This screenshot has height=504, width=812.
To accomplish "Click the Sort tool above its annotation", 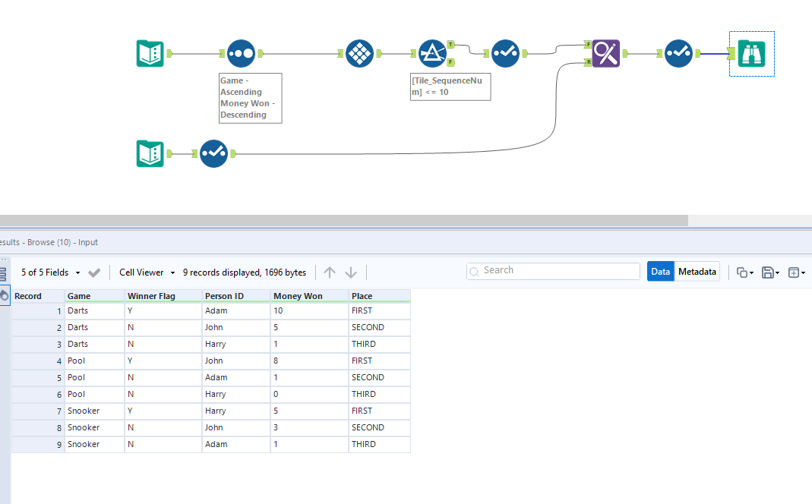I will click(240, 53).
